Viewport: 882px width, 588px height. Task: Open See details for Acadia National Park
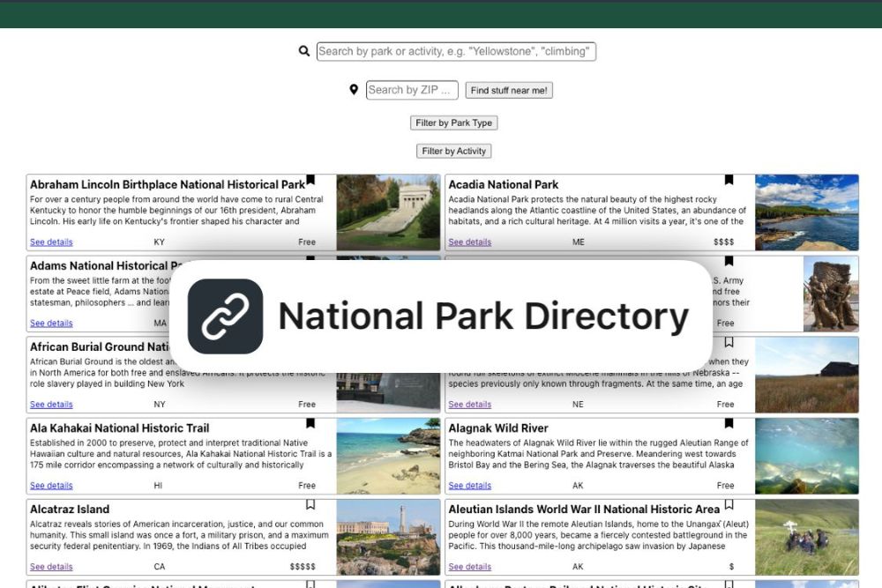point(470,242)
